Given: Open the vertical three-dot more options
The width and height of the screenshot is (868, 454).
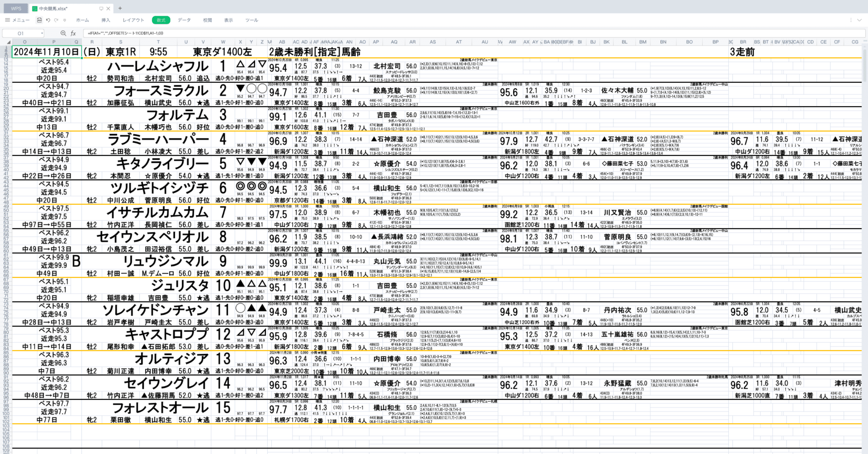Looking at the screenshot, I should point(851,20).
